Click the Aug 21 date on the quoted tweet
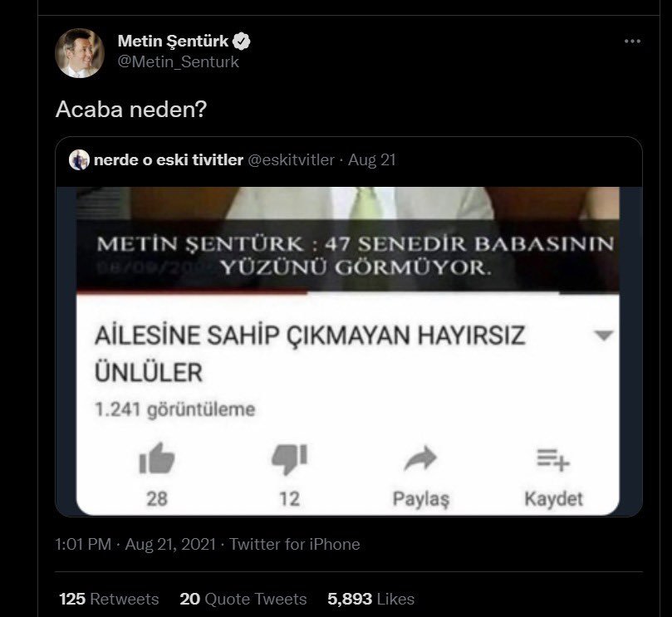 [x=372, y=159]
